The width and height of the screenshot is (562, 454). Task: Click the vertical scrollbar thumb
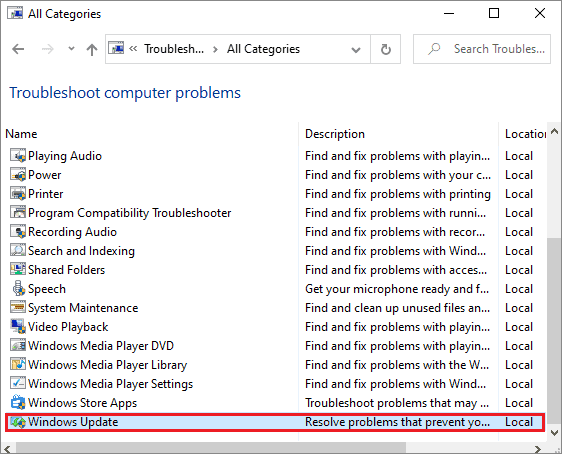[554, 331]
